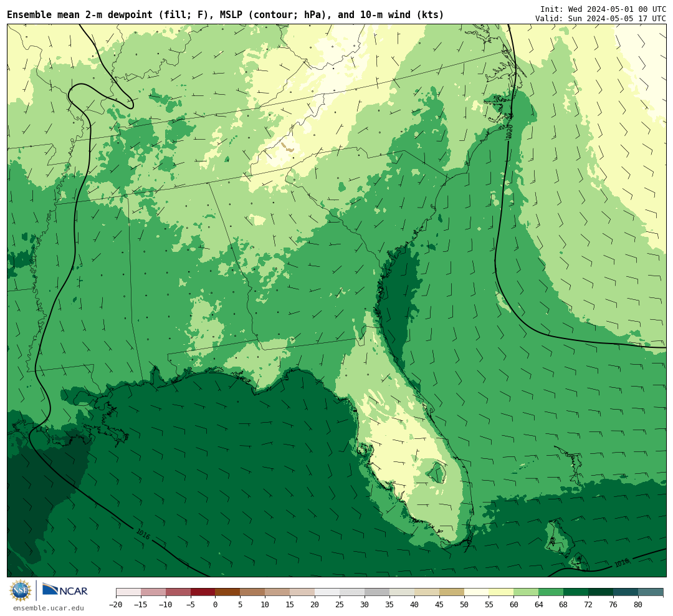Click the 1020 contour label near the Carolina coast
The width and height of the screenshot is (673, 616).
509,132
